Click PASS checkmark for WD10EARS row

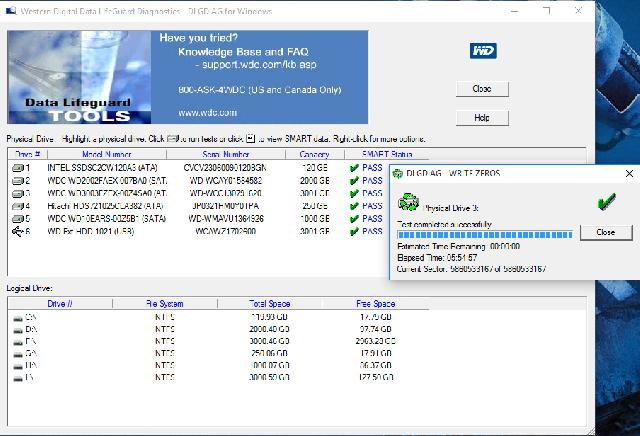coord(354,219)
